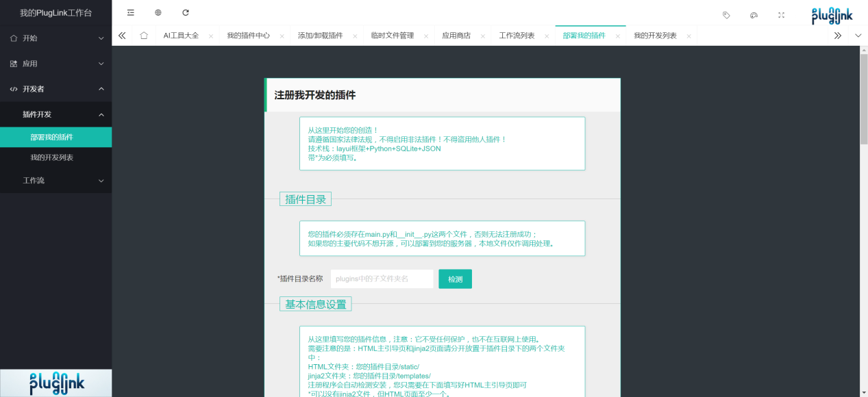Click the 检测 button
This screenshot has height=397, width=868.
click(x=455, y=279)
